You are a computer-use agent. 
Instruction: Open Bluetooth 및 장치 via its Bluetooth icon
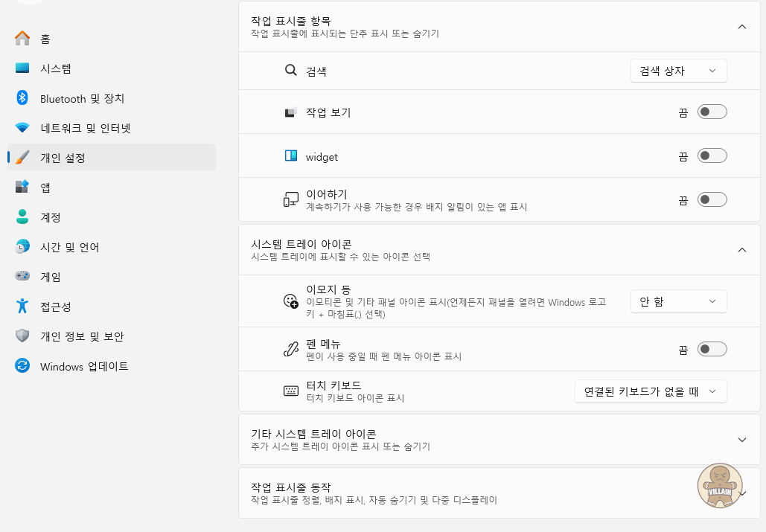22,97
